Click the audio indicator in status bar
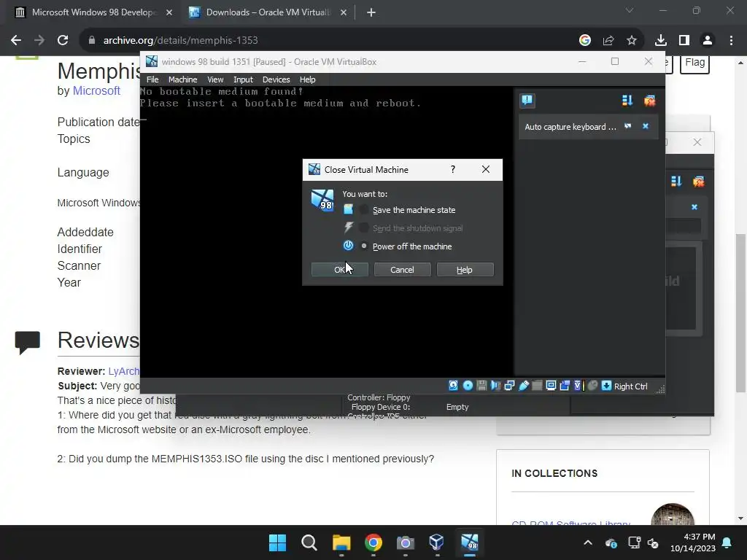Image resolution: width=747 pixels, height=560 pixels. [495, 386]
